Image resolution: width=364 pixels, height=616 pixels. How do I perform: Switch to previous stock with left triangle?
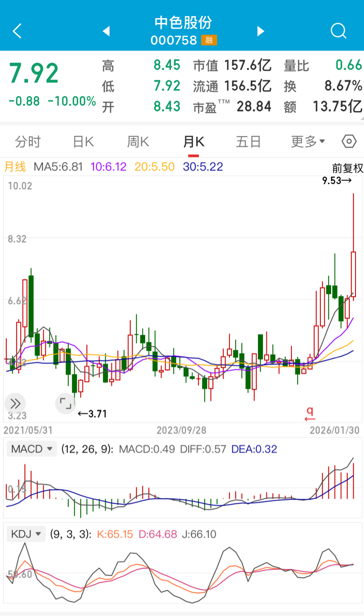[x=107, y=31]
